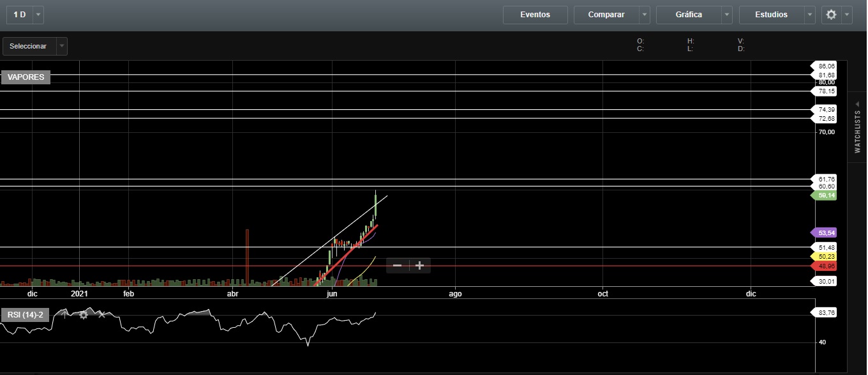Select the purple 53,54 price marker
The width and height of the screenshot is (868, 375).
coord(826,233)
